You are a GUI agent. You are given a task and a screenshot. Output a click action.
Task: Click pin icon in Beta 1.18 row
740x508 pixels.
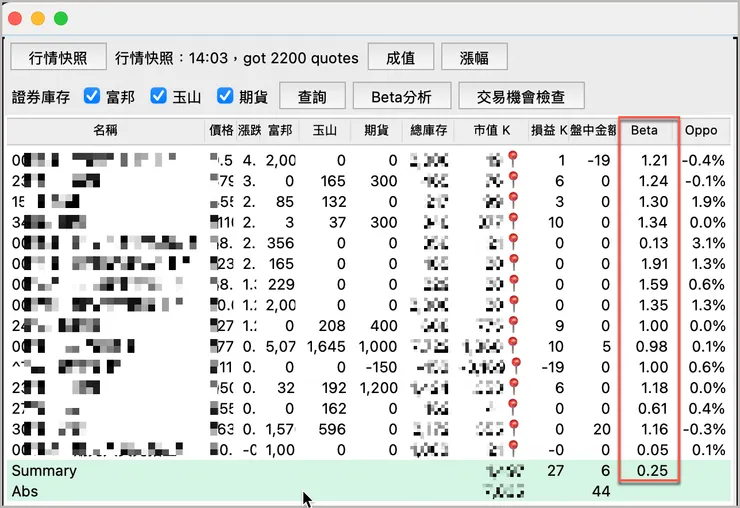[513, 387]
